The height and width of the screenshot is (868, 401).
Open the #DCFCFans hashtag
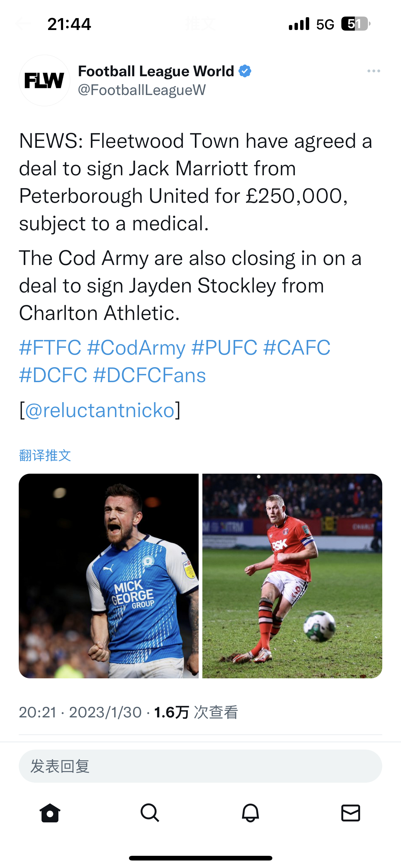pyautogui.click(x=150, y=375)
